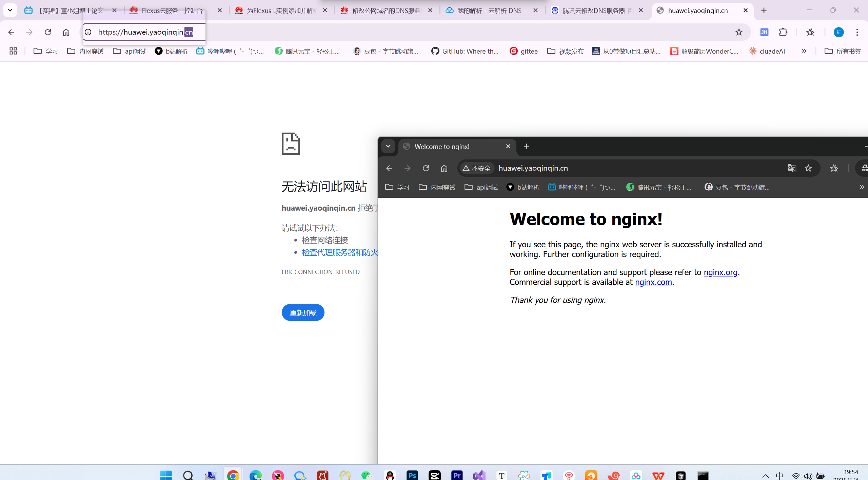Toggle the input method 中 indicator in system tray
This screenshot has height=480, width=868.
point(780,476)
